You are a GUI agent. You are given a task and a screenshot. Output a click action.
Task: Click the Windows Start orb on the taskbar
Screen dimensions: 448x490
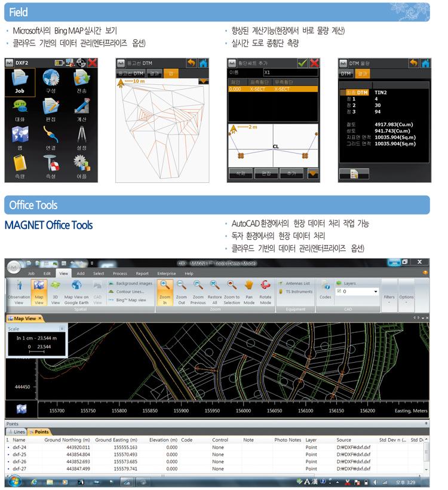[x=14, y=482]
